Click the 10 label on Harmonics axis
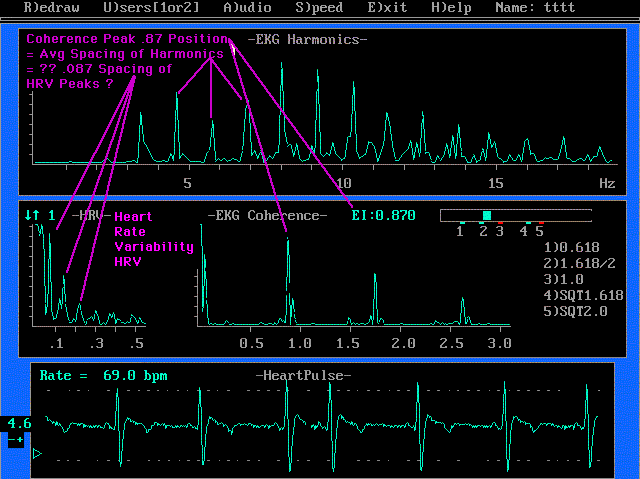 point(343,183)
